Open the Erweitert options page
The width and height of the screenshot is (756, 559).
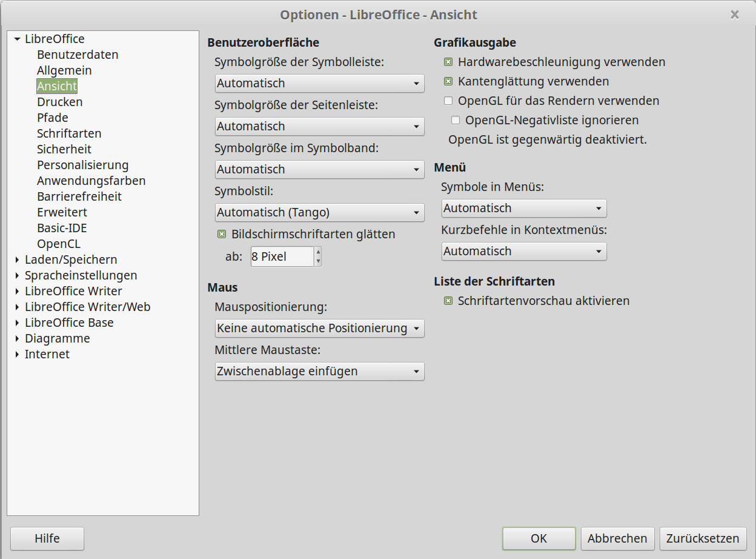62,212
